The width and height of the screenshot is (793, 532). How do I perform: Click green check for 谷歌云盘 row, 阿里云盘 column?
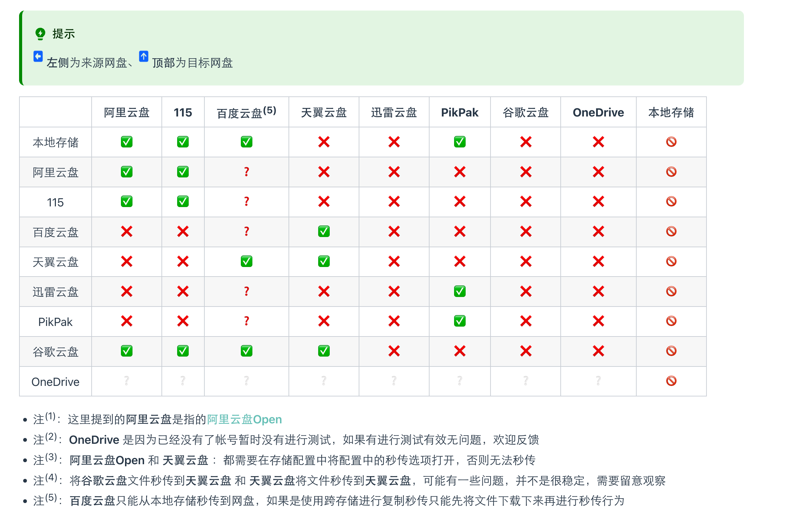(127, 351)
